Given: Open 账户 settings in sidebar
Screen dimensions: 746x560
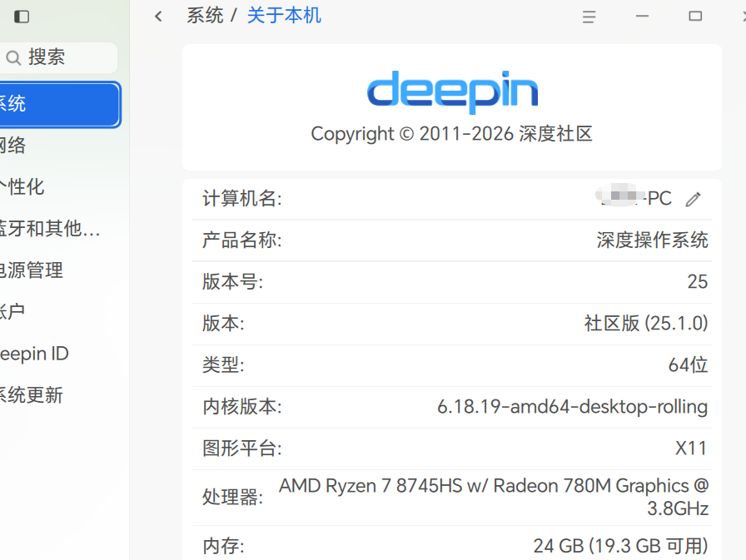Looking at the screenshot, I should [60, 312].
